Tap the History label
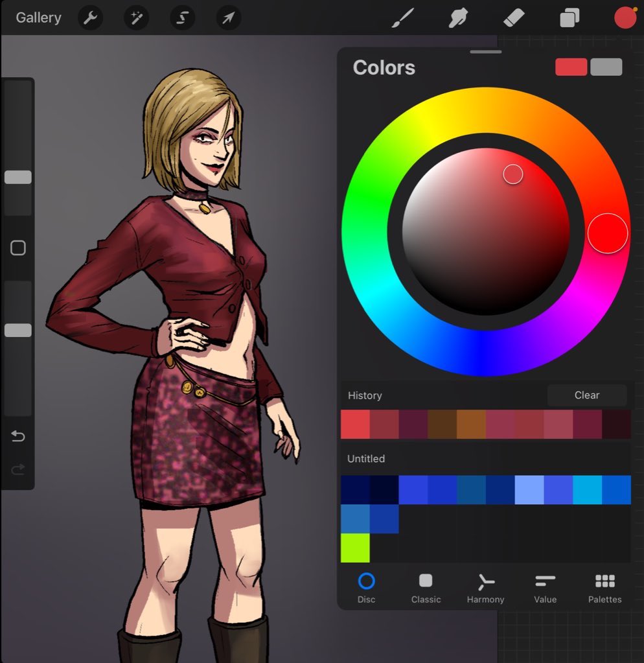The width and height of the screenshot is (644, 663). pyautogui.click(x=365, y=395)
